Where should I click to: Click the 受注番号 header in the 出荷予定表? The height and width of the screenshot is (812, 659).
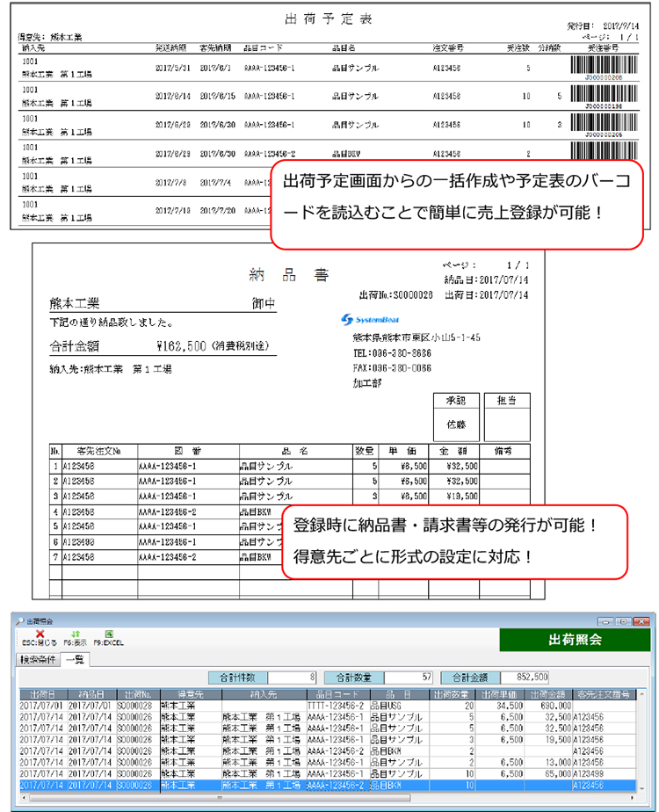(x=603, y=47)
